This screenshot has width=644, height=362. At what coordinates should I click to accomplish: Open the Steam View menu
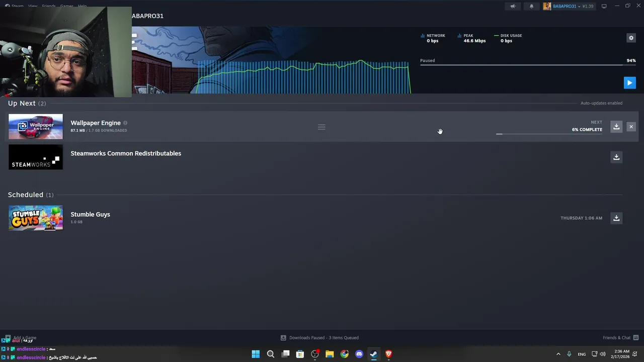[33, 6]
